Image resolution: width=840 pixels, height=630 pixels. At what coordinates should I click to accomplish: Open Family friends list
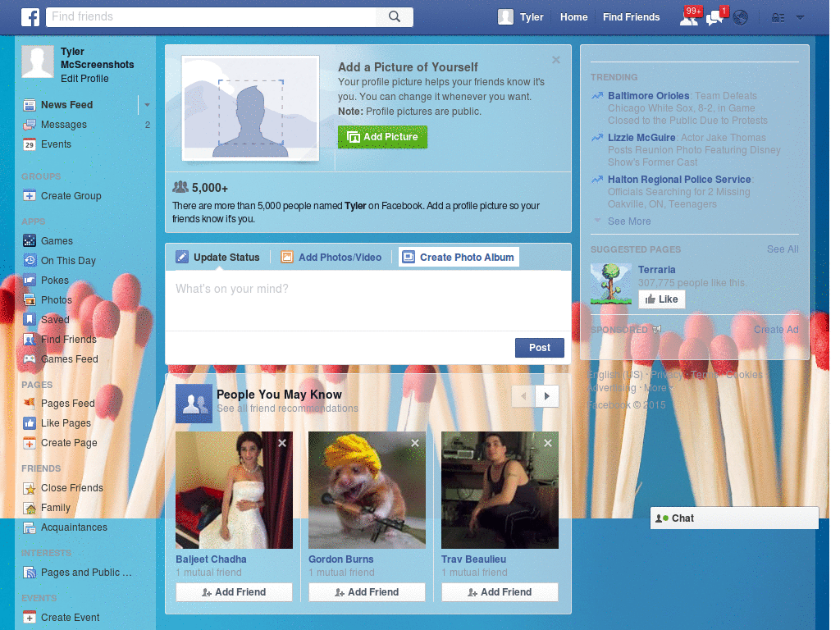(x=56, y=507)
